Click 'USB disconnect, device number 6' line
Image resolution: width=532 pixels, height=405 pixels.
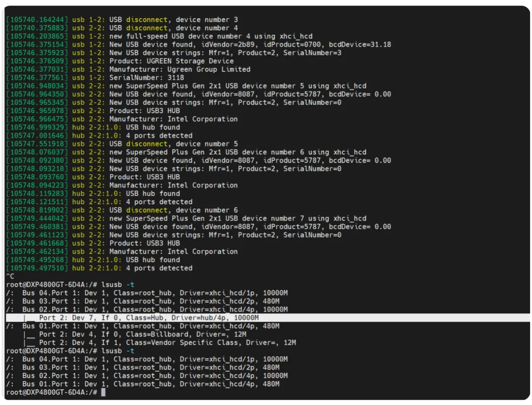tap(122, 210)
